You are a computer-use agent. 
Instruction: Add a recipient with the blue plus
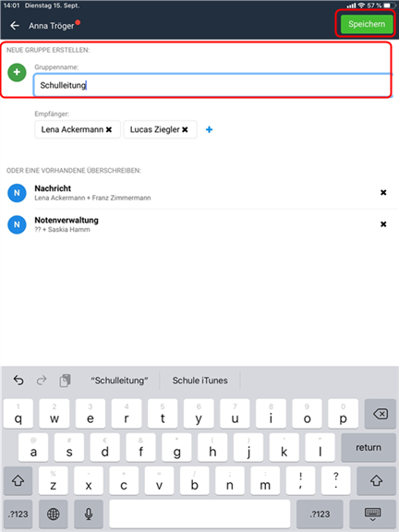tap(210, 129)
